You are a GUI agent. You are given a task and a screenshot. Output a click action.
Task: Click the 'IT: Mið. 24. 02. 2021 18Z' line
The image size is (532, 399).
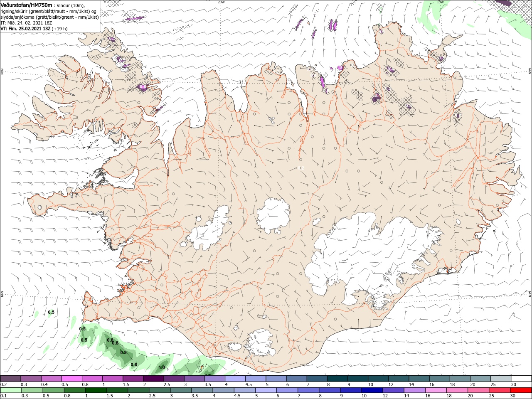25,23
